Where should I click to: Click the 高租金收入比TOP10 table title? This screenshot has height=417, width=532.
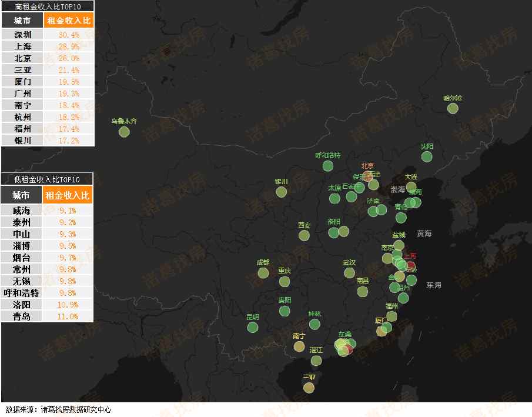47,6
